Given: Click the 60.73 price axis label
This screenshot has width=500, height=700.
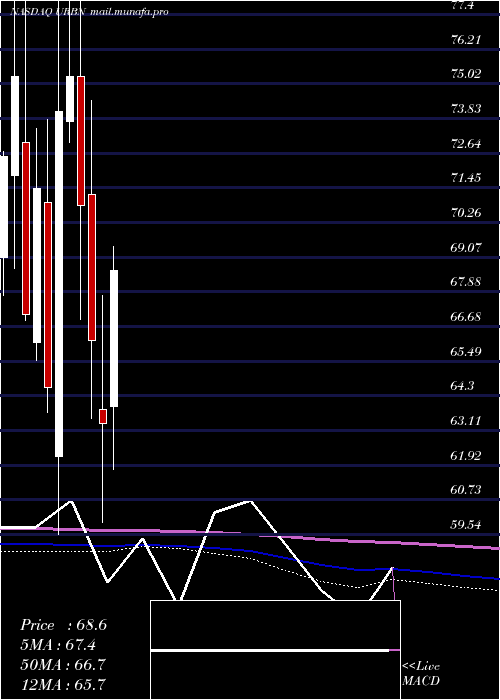Looking at the screenshot, I should (466, 490).
